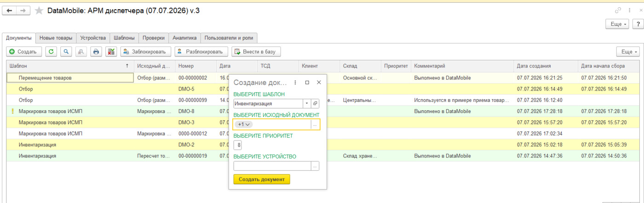The image size is (644, 203).
Task: Open the Аналитика tab
Action: click(184, 38)
